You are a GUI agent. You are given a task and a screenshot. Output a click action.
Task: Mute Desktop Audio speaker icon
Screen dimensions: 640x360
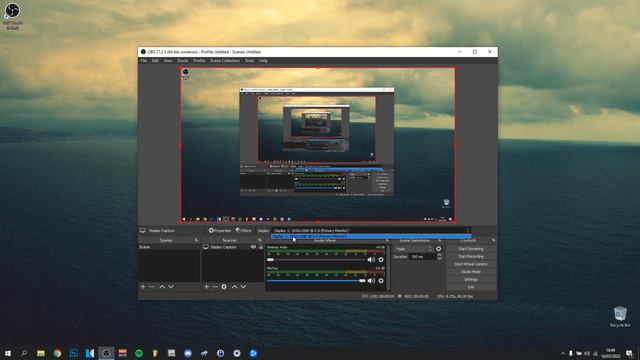pyautogui.click(x=371, y=260)
